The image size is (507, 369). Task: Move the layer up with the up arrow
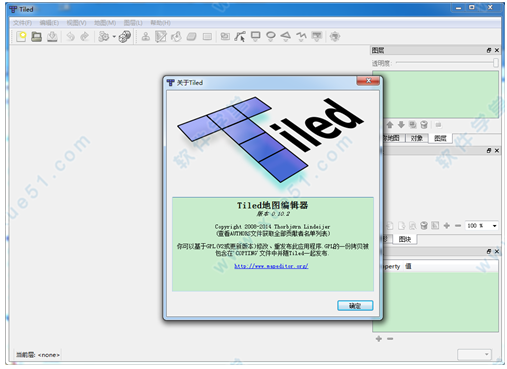[390, 125]
